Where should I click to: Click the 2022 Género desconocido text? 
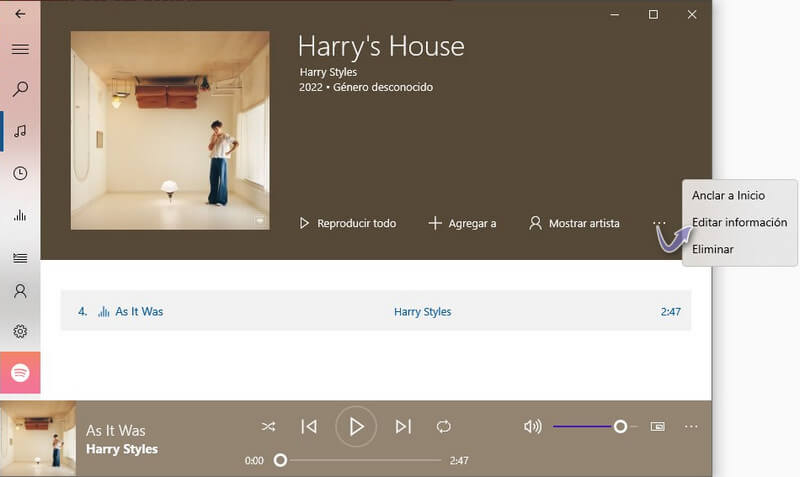(x=366, y=87)
